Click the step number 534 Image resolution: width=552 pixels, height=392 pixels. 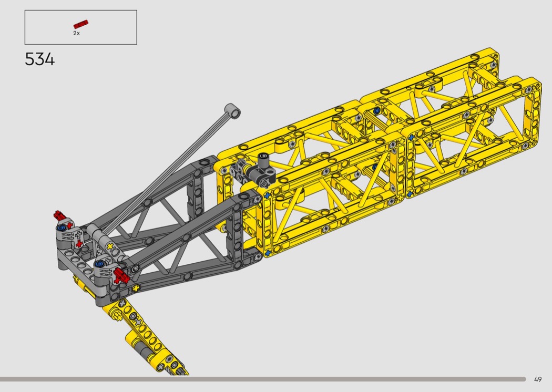(x=39, y=59)
